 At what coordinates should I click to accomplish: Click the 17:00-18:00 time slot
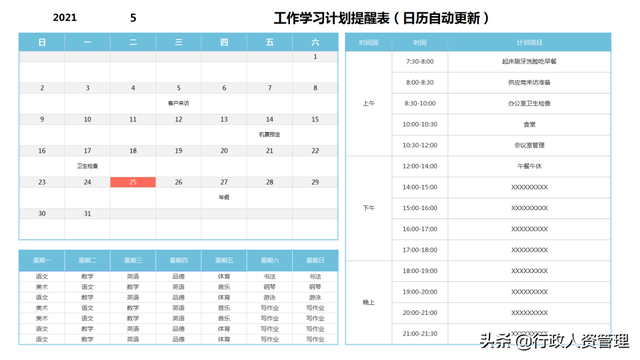click(420, 250)
